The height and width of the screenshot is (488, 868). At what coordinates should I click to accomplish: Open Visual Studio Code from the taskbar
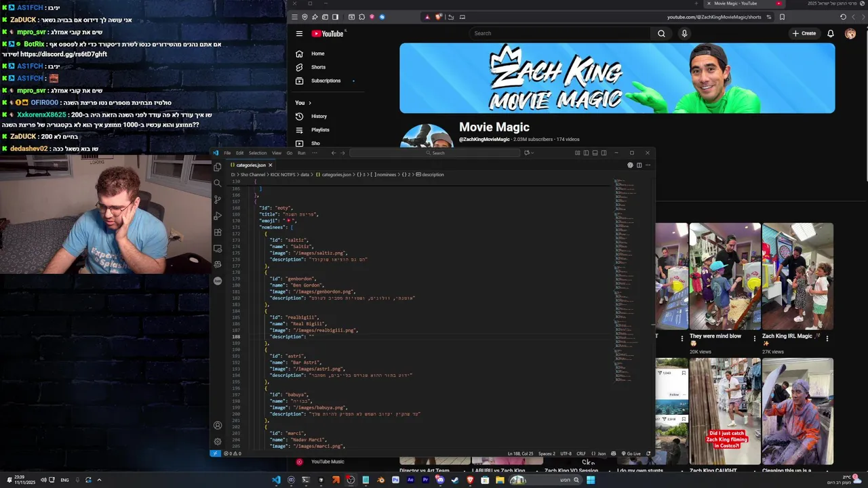click(276, 480)
